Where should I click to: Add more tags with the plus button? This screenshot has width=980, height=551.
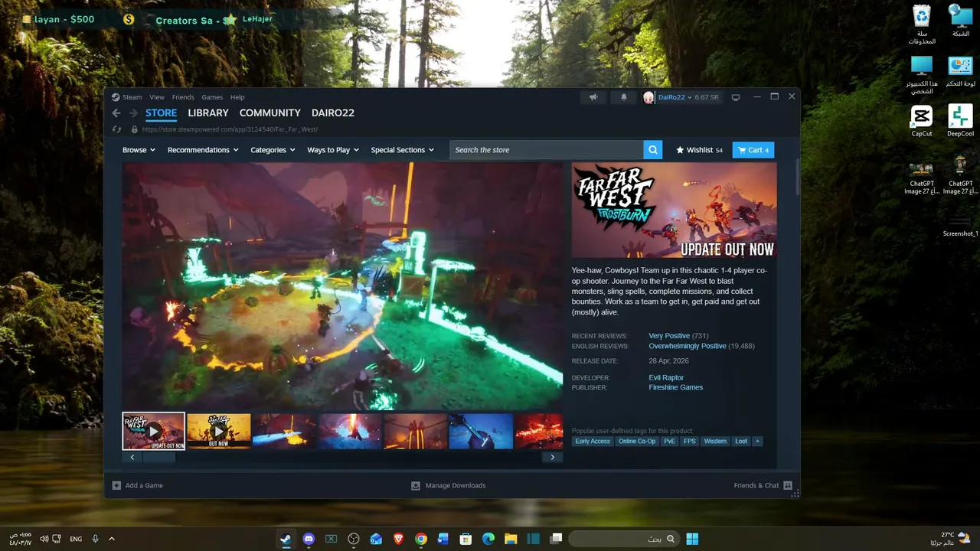(757, 441)
